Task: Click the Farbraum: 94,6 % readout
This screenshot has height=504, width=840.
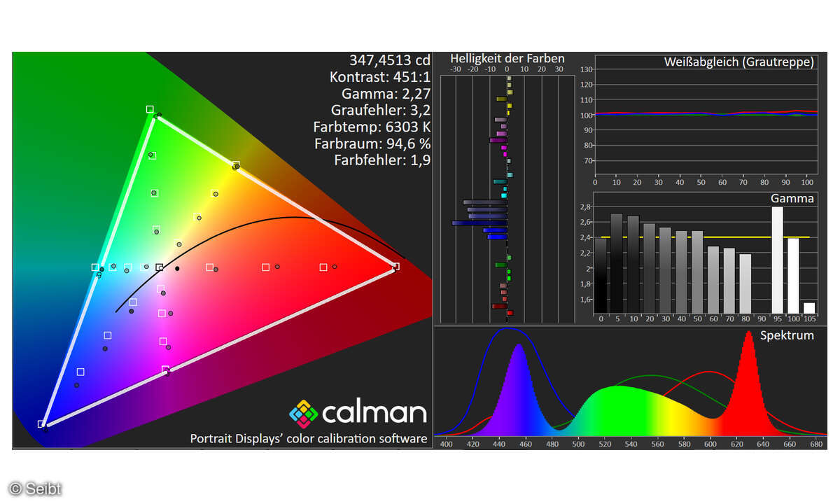Action: [x=372, y=144]
